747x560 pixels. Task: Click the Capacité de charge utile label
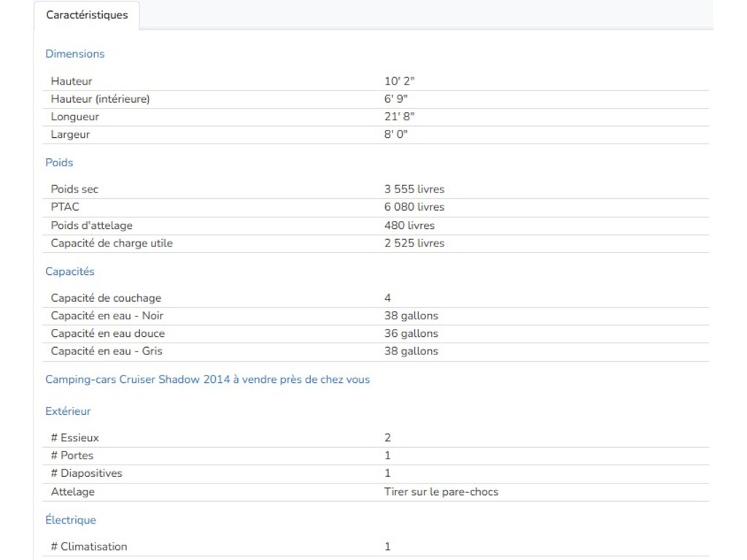112,244
